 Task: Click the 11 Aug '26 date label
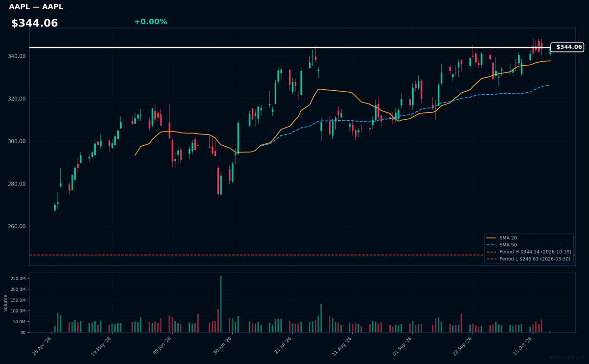[x=342, y=346]
